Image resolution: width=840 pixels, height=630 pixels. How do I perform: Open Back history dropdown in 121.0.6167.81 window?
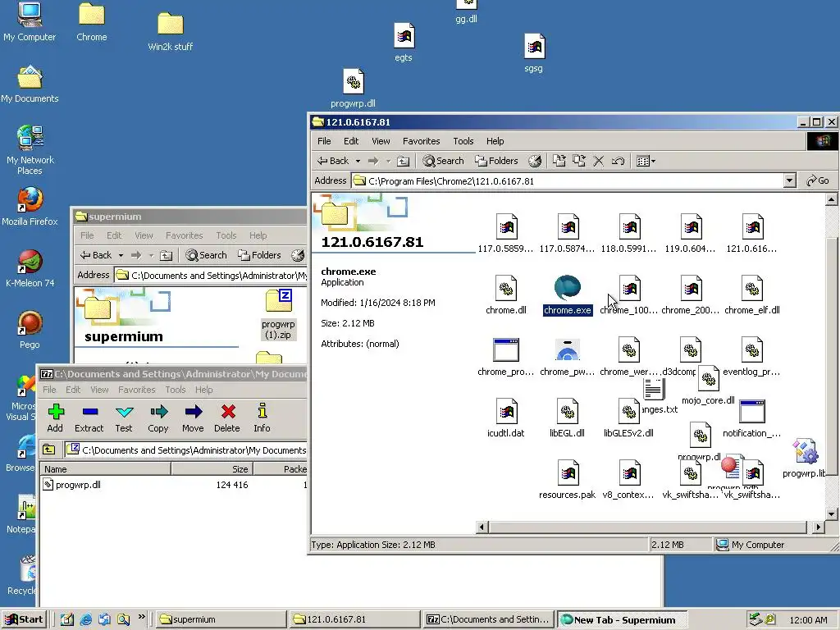pyautogui.click(x=358, y=161)
